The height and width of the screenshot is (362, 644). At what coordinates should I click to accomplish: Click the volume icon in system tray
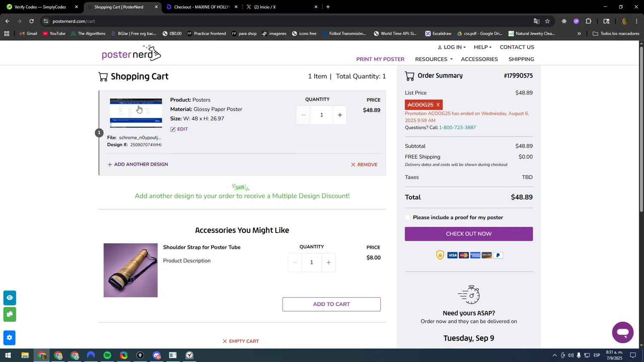[x=571, y=356]
